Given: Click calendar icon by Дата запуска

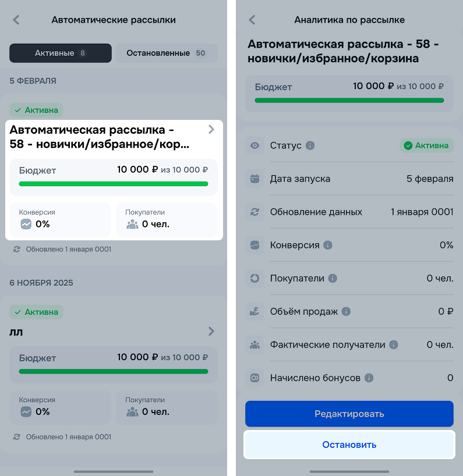Looking at the screenshot, I should click(x=255, y=179).
